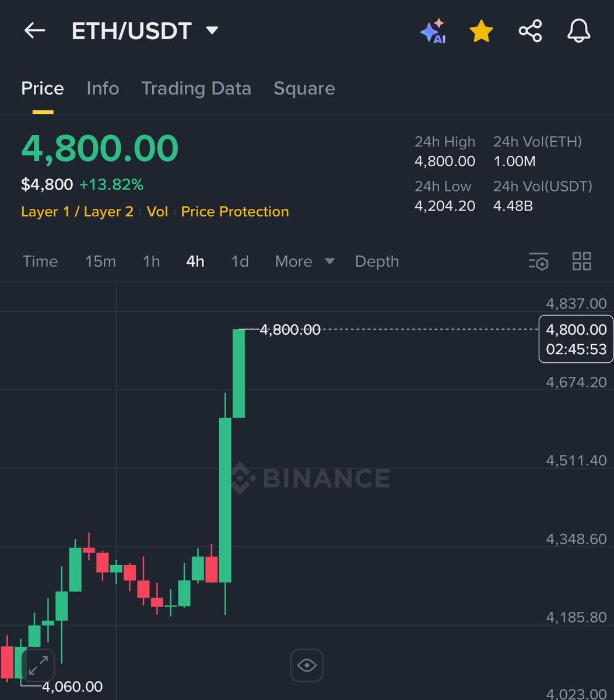Open price alert bell icon

(x=579, y=31)
